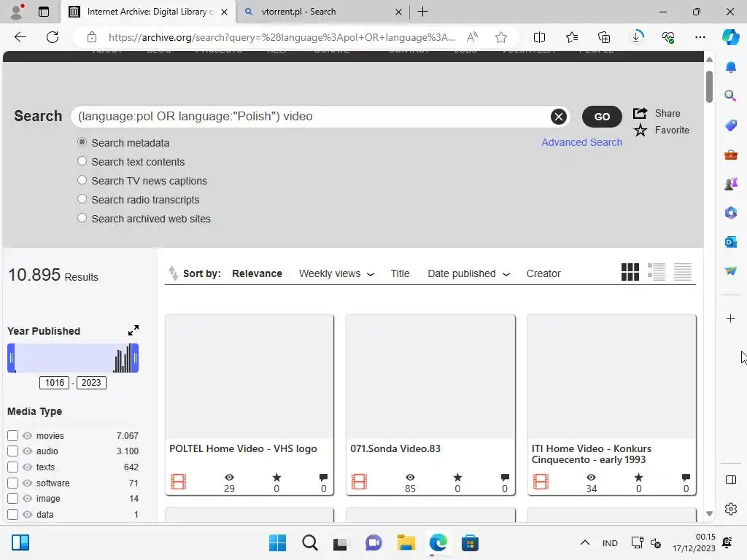
Task: Select Search archived web sites option
Action: point(82,217)
